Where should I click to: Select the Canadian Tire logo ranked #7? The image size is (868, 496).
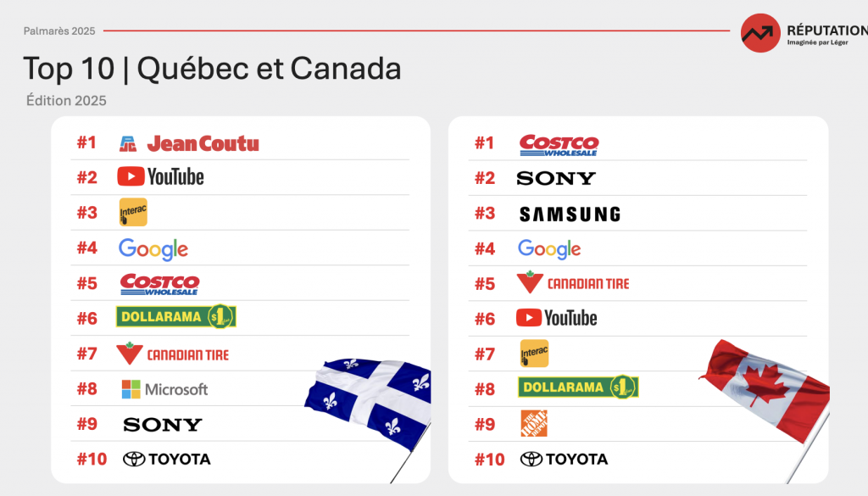pyautogui.click(x=173, y=354)
